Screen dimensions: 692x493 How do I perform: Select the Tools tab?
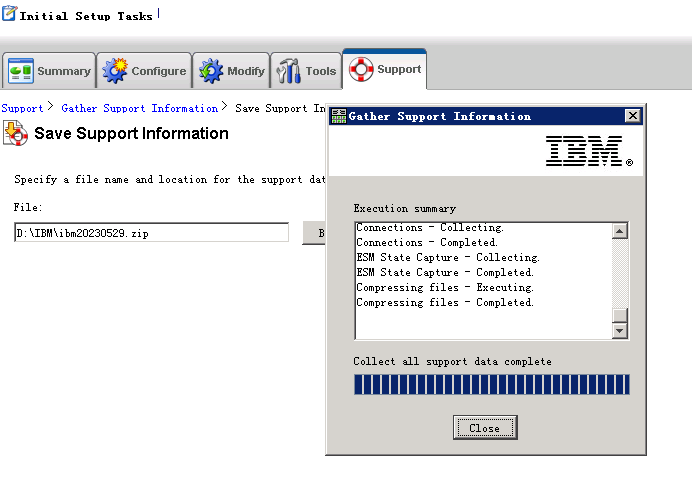(x=306, y=71)
